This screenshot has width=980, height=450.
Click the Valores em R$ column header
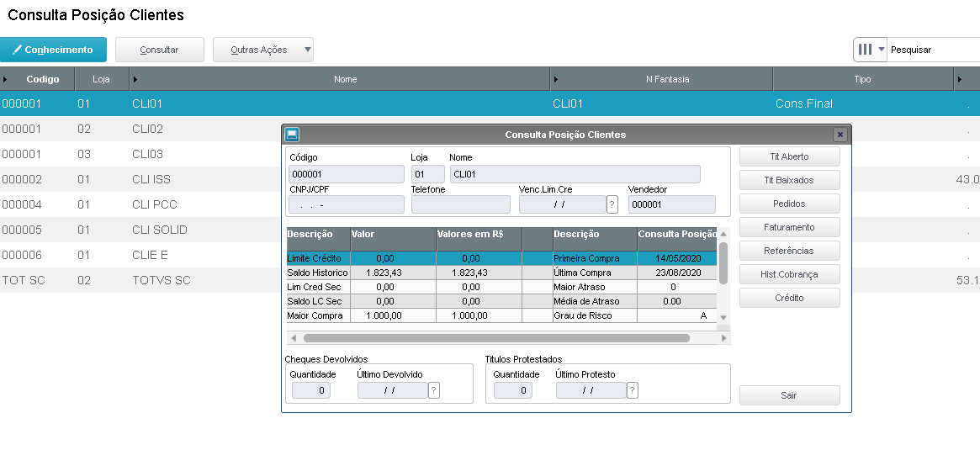click(x=479, y=240)
